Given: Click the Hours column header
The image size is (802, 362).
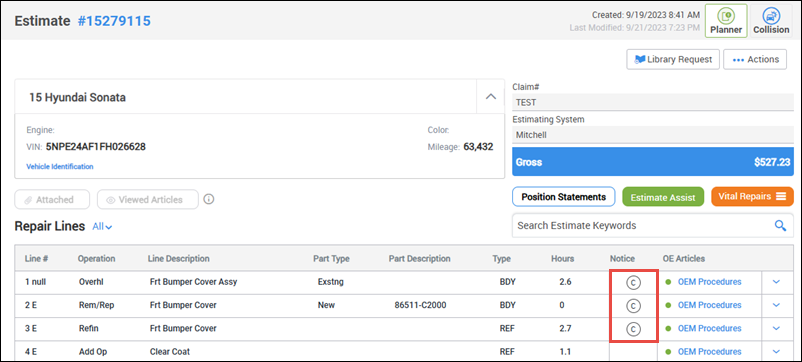Looking at the screenshot, I should tap(563, 259).
